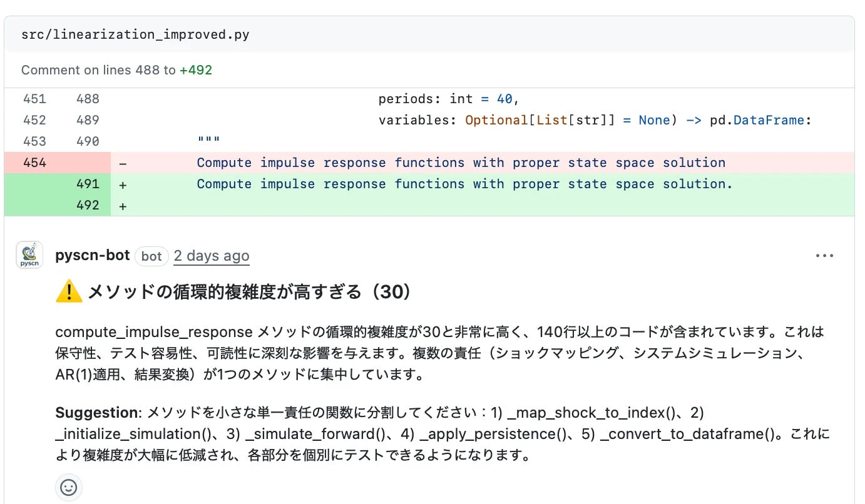Click the plus marker on line 492
Viewport: 865px width, 504px height.
[x=123, y=205]
